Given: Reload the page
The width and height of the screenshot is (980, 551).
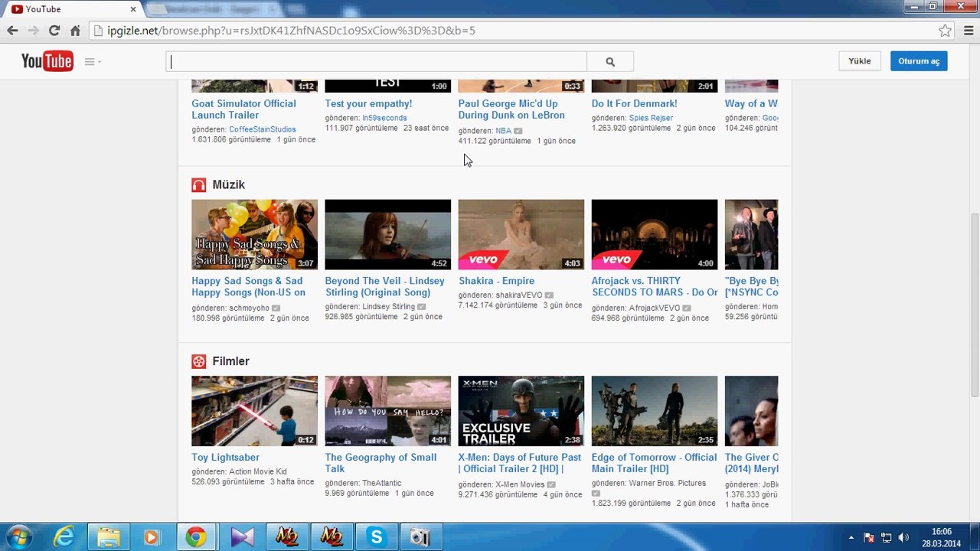Looking at the screenshot, I should [x=54, y=31].
